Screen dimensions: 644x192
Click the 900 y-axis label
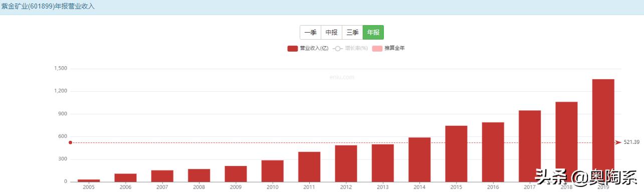[63, 114]
